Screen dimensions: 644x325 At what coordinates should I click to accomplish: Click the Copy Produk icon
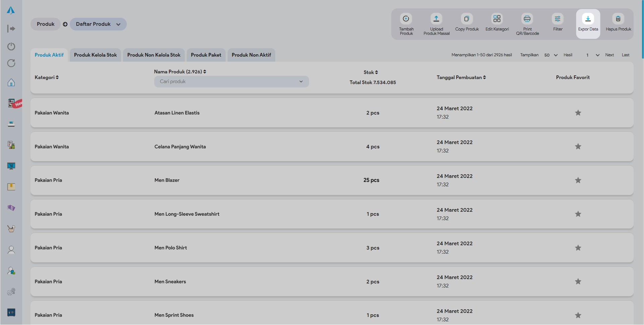(x=467, y=19)
